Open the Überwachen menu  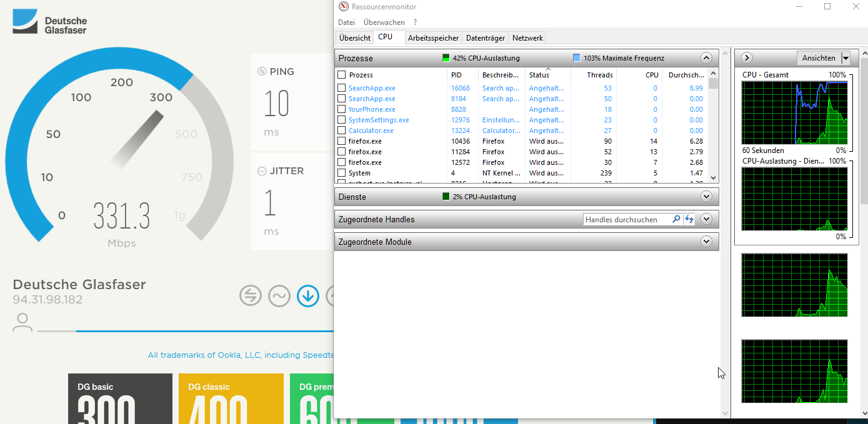pyautogui.click(x=384, y=22)
